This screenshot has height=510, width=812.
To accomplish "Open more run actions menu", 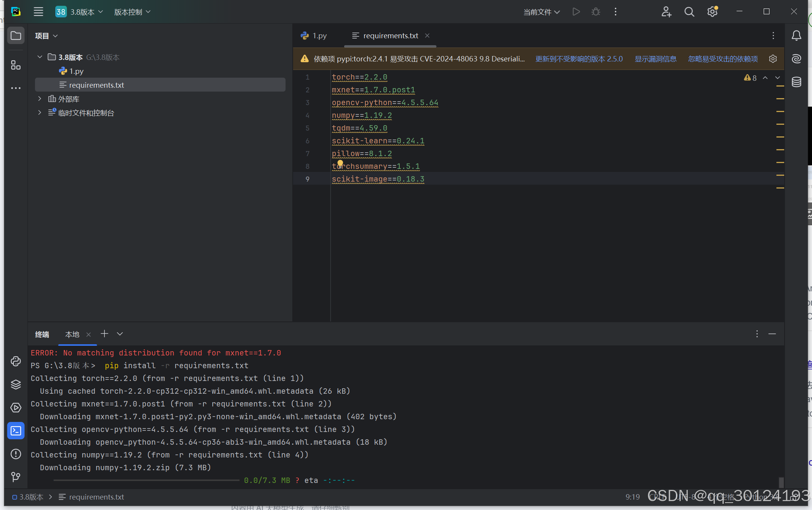I will tap(616, 12).
